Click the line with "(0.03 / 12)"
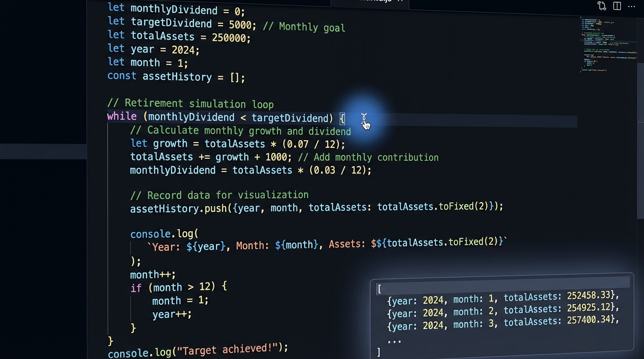The image size is (644, 359). click(250, 170)
